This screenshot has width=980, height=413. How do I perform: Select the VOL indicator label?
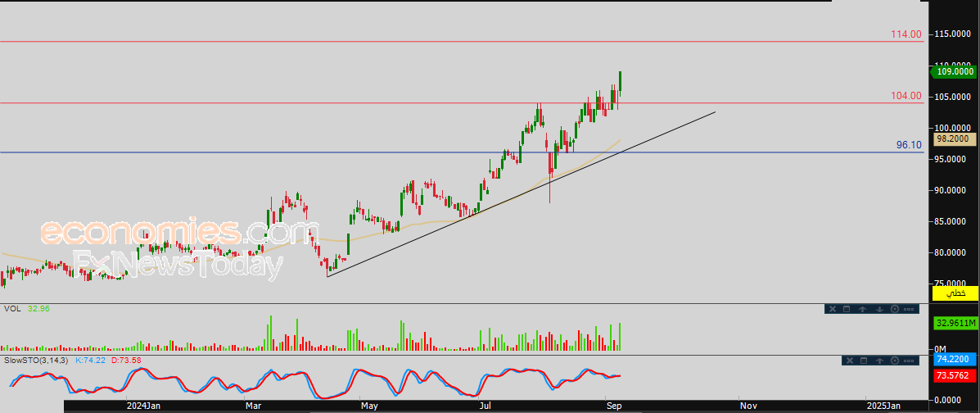(x=12, y=308)
